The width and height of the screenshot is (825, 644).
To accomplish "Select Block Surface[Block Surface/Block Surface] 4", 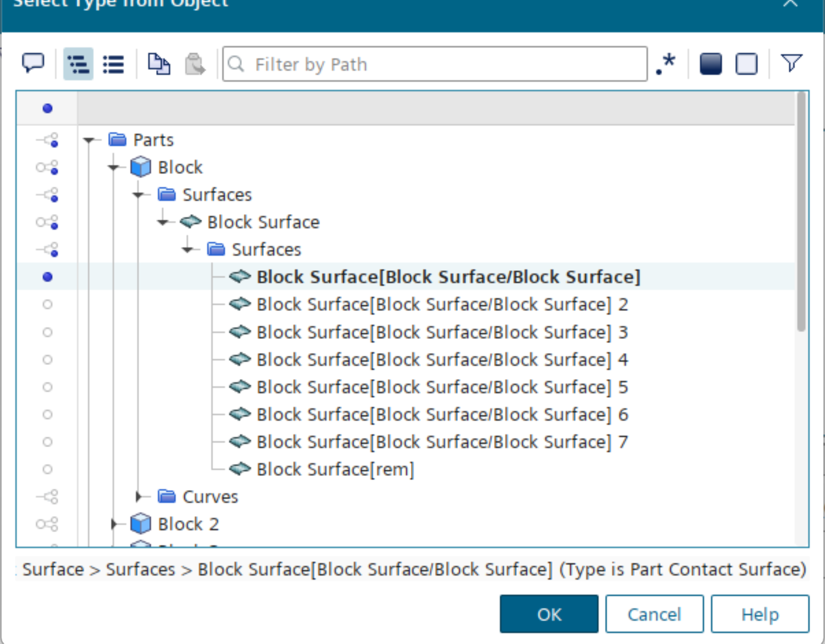I will [x=442, y=360].
